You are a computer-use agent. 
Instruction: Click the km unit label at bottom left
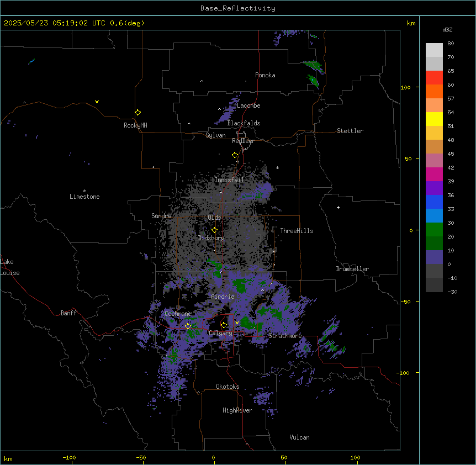8,458
